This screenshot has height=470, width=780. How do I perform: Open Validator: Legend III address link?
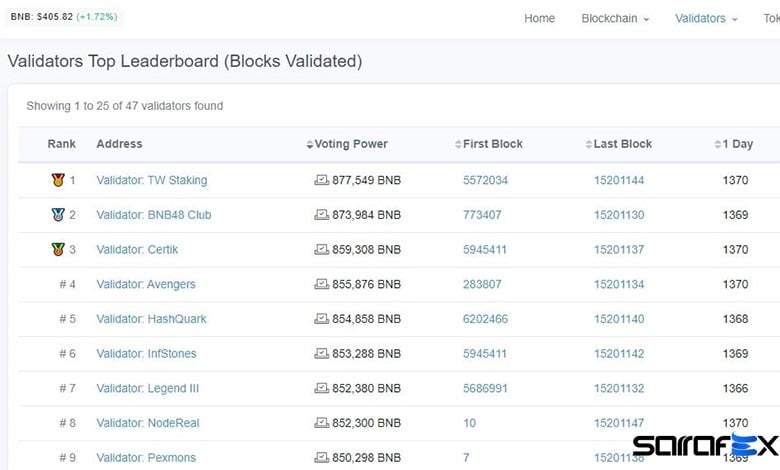(x=147, y=388)
